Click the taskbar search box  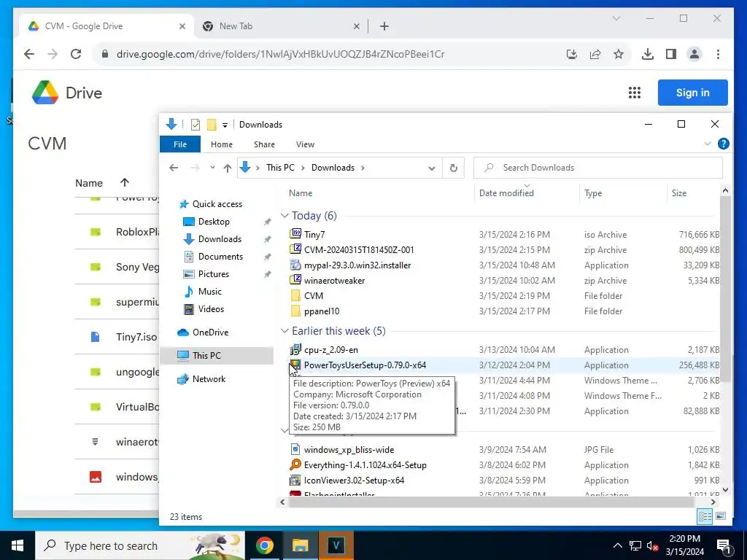click(141, 545)
